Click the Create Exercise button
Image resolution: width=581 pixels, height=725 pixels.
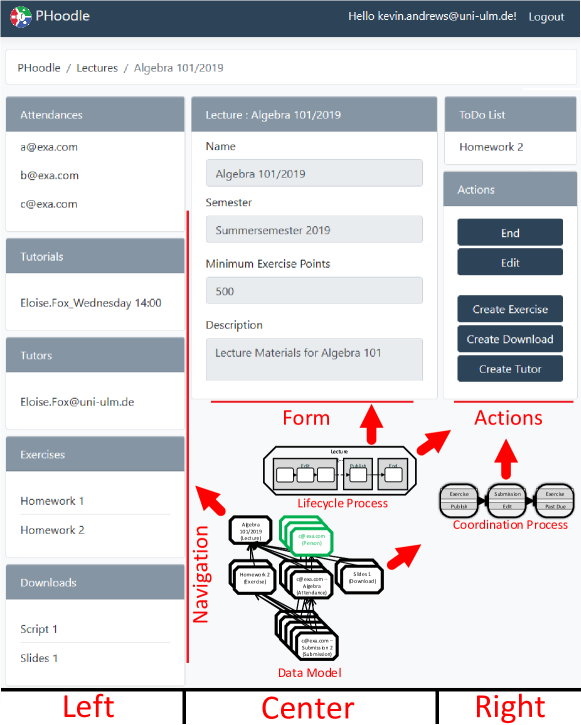pos(510,309)
